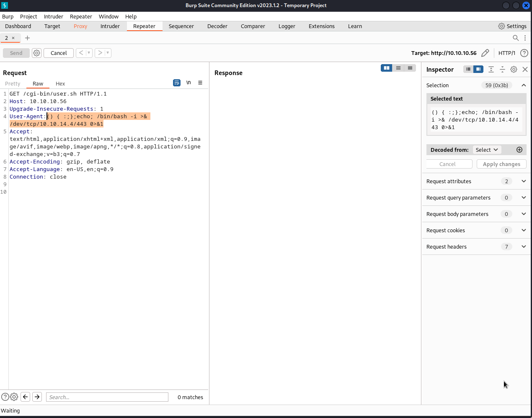The image size is (532, 418).
Task: Click the request Search input field
Action: pyautogui.click(x=107, y=397)
